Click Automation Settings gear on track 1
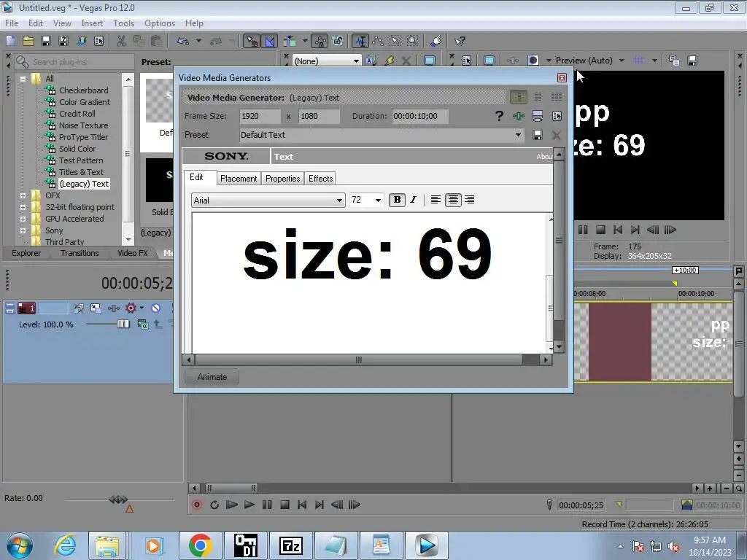The image size is (747, 560). tap(131, 308)
